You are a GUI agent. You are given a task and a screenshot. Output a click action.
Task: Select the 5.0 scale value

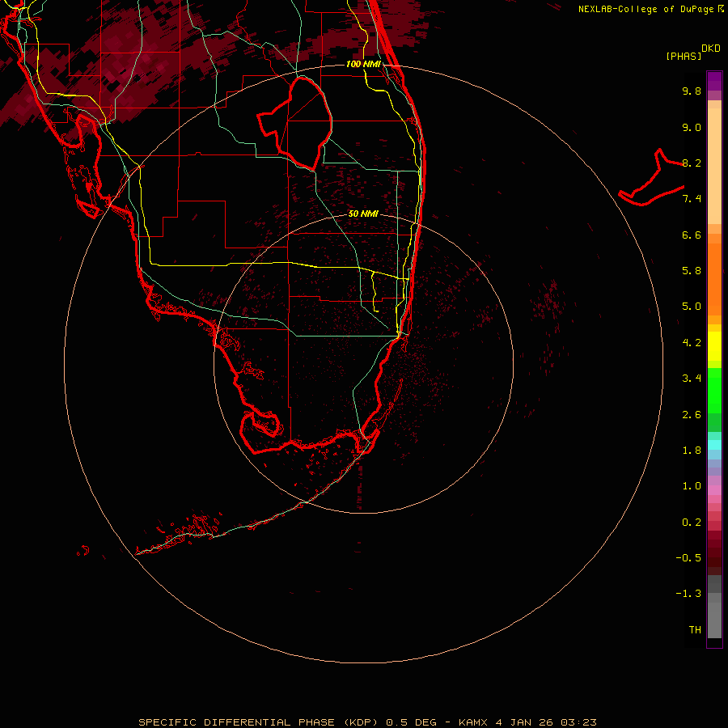coord(692,307)
